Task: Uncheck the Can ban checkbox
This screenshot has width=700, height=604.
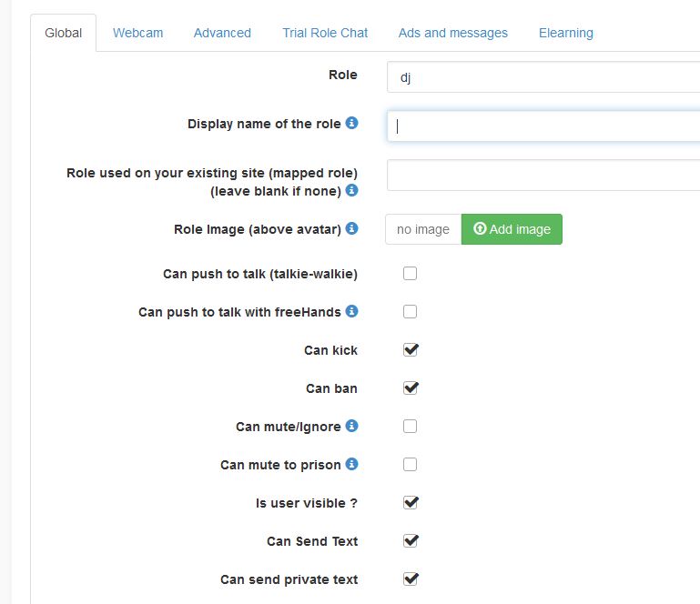Action: tap(410, 388)
